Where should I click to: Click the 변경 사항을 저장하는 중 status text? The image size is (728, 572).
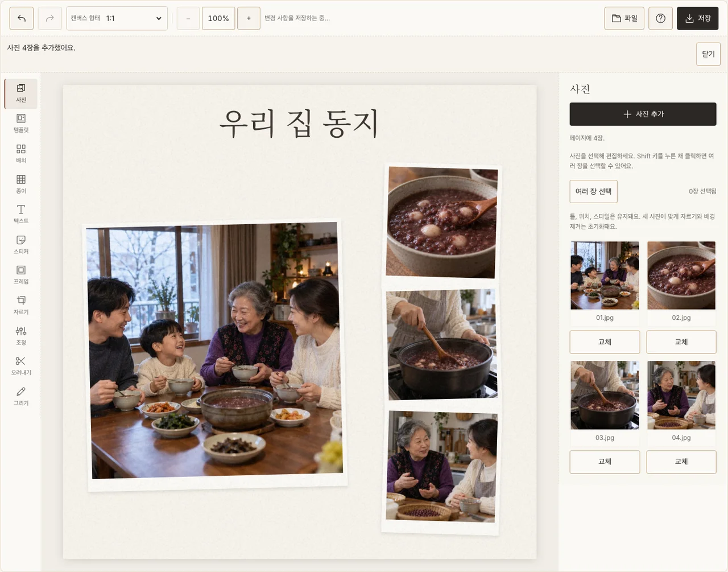click(297, 18)
